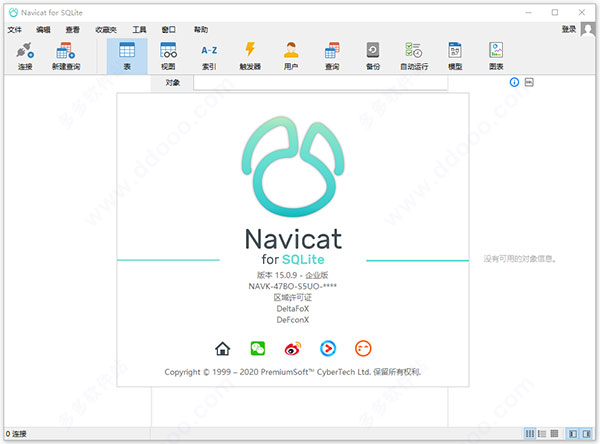Open the File (文件) menu
The height and width of the screenshot is (444, 600).
pos(15,29)
